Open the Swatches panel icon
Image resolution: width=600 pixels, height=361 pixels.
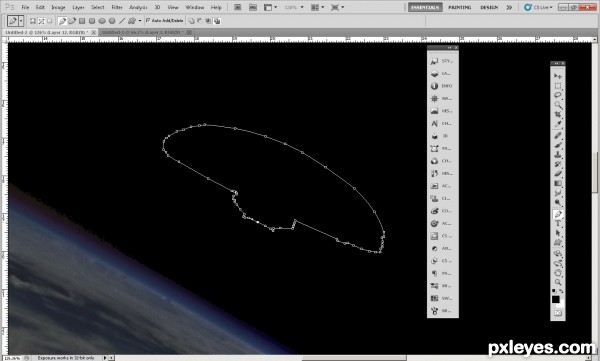(434, 298)
